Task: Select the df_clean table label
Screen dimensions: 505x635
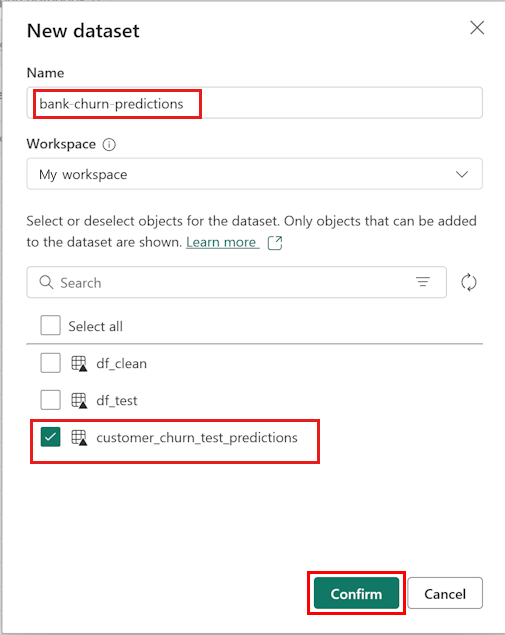Action: pos(121,364)
